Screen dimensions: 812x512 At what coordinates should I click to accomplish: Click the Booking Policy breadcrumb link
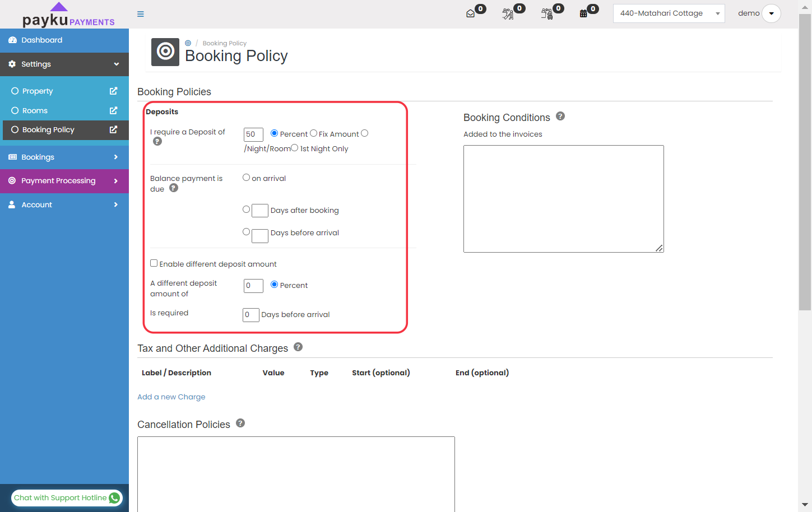[x=224, y=43]
